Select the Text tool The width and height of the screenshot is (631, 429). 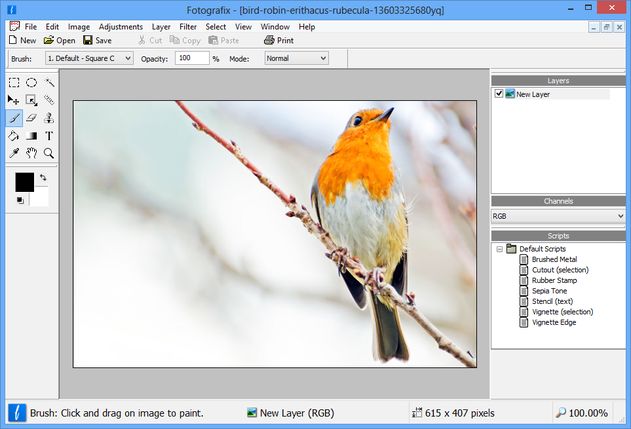(49, 135)
